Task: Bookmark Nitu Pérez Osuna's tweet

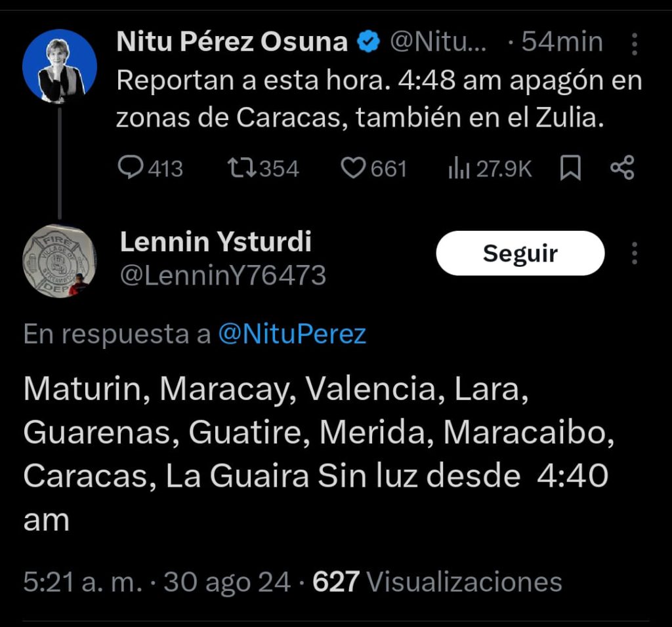Action: click(x=570, y=169)
